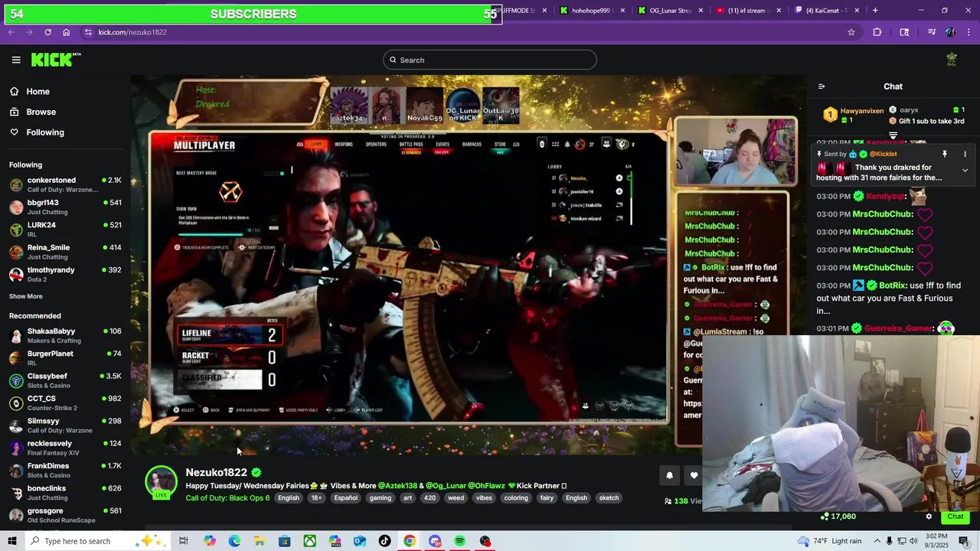Expand the list with Show More

(x=26, y=296)
